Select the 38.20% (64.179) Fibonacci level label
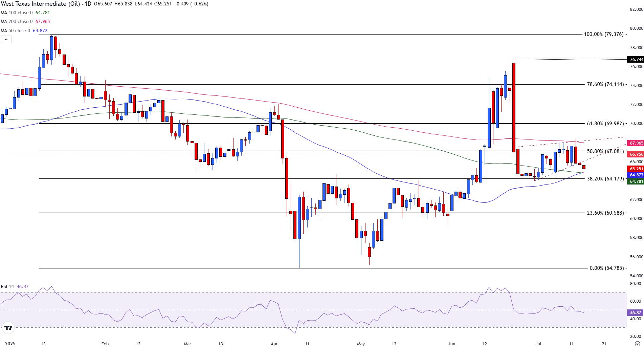The height and width of the screenshot is (347, 644). (605, 179)
